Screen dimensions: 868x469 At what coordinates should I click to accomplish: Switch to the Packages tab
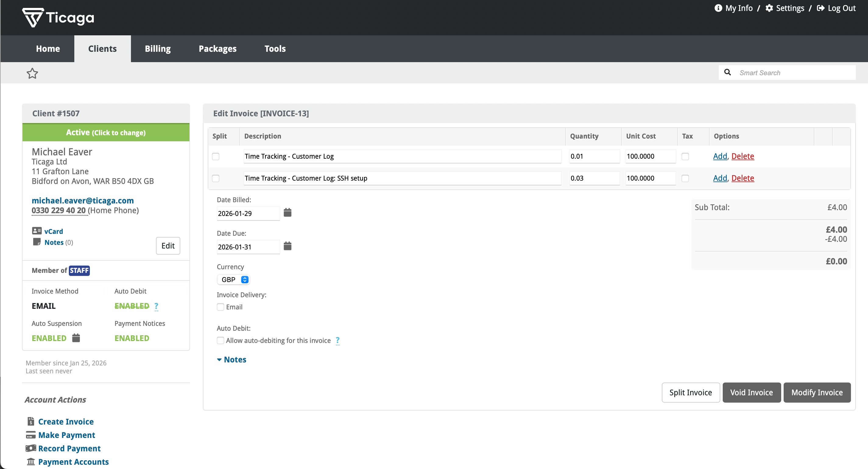point(218,49)
